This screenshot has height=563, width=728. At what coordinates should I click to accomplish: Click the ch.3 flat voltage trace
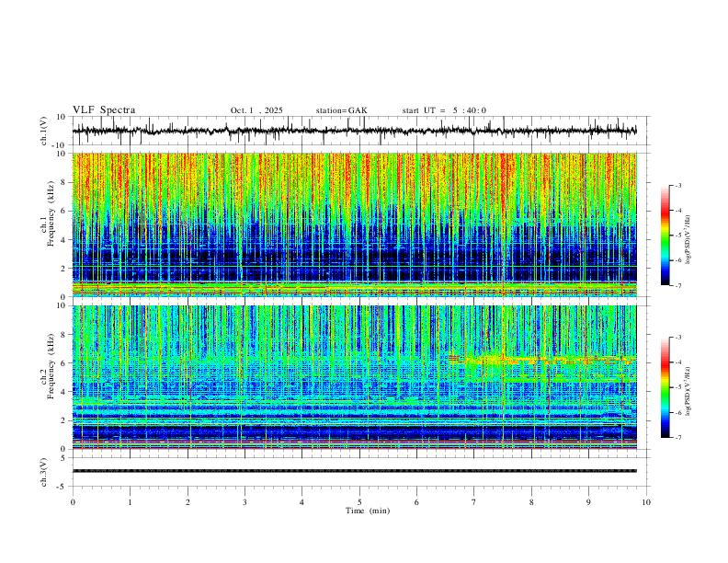tap(355, 471)
